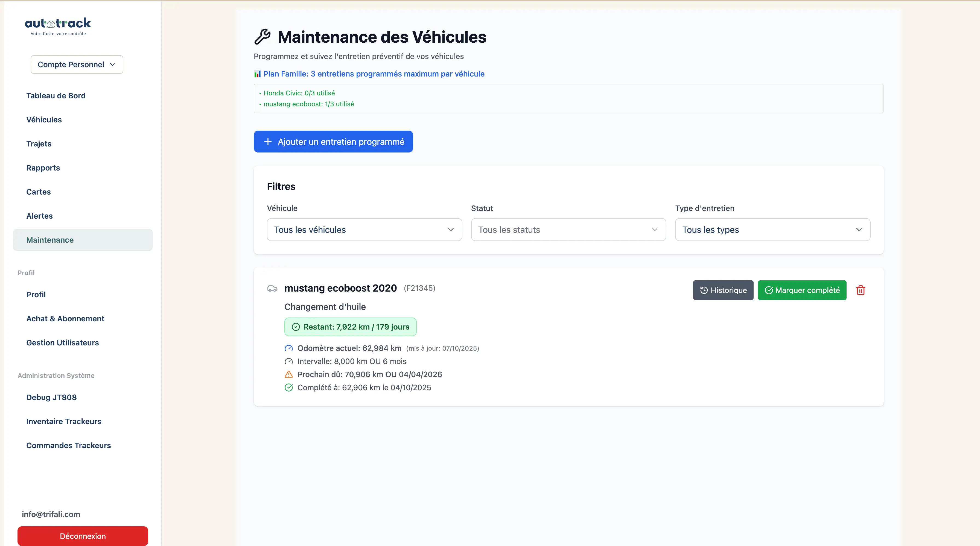Click the info@trifali.com account email

51,515
